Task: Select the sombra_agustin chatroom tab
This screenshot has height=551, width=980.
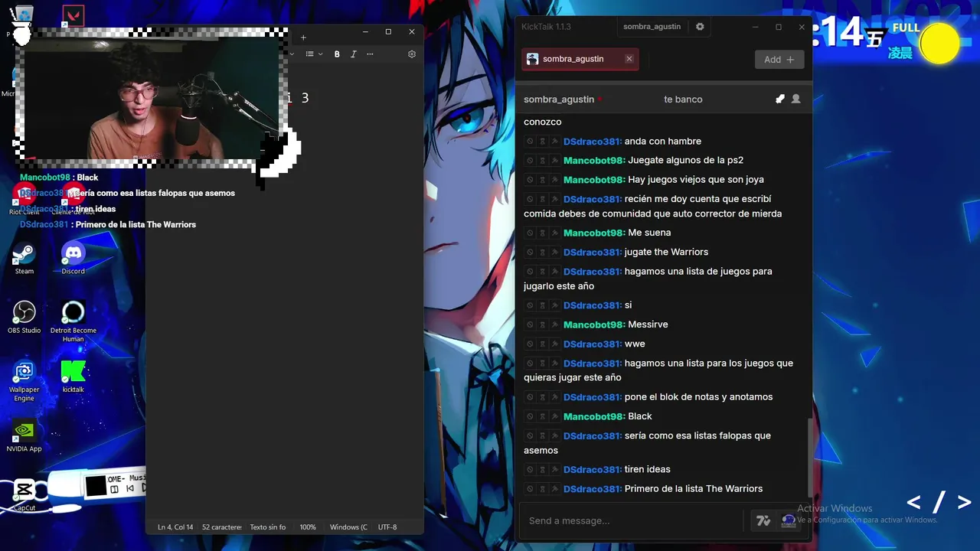Action: tap(580, 59)
